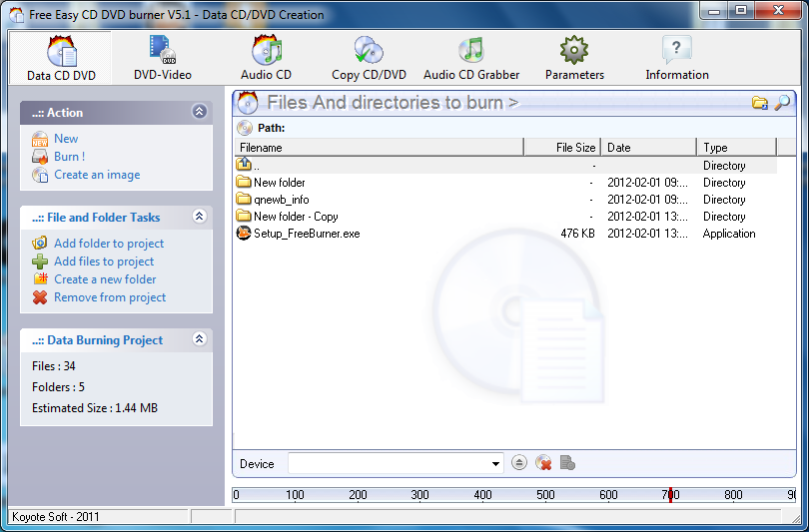This screenshot has width=809, height=532.
Task: Select the parent directory '..' row
Action: pyautogui.click(x=505, y=166)
